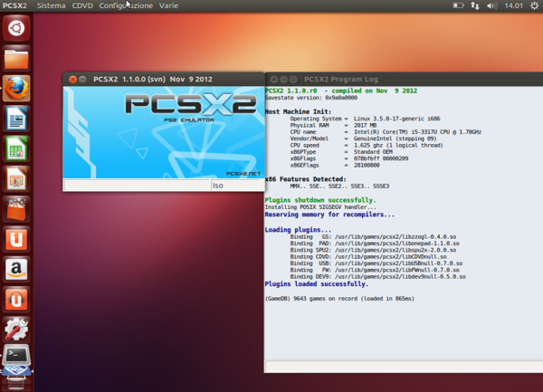Click the pcsx2.net text on the banner

(x=243, y=174)
